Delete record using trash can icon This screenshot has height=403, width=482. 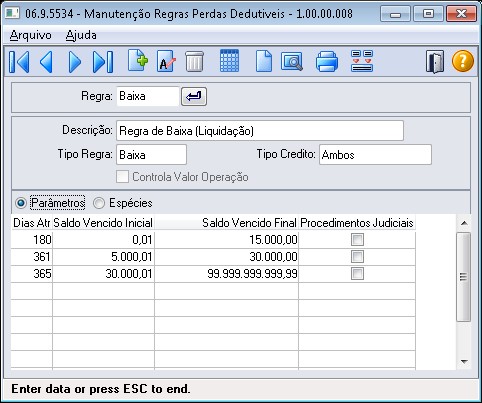point(194,61)
